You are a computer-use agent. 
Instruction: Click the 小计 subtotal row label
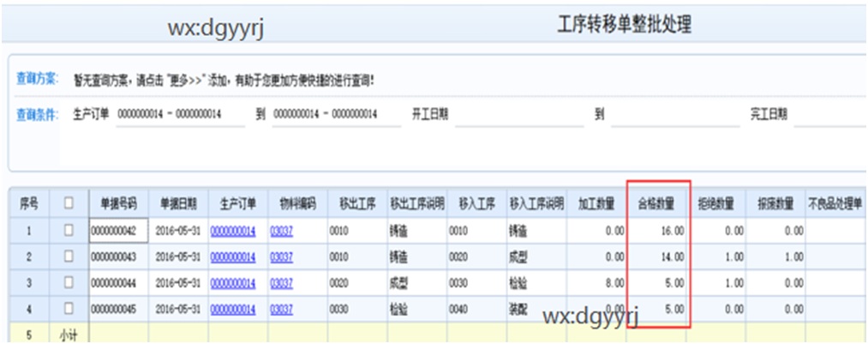coord(69,335)
